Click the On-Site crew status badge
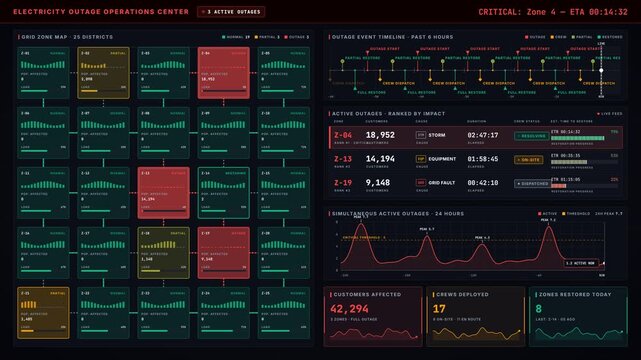The width and height of the screenshot is (641, 360). click(x=529, y=160)
